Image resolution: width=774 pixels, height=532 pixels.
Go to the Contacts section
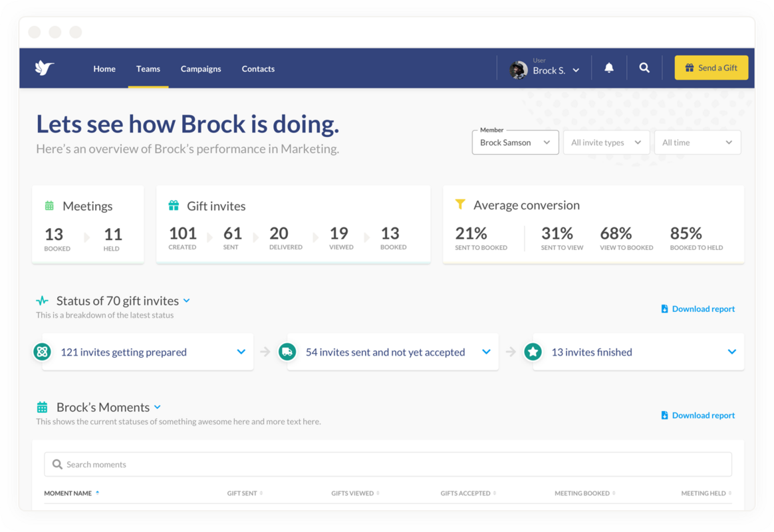[258, 68]
